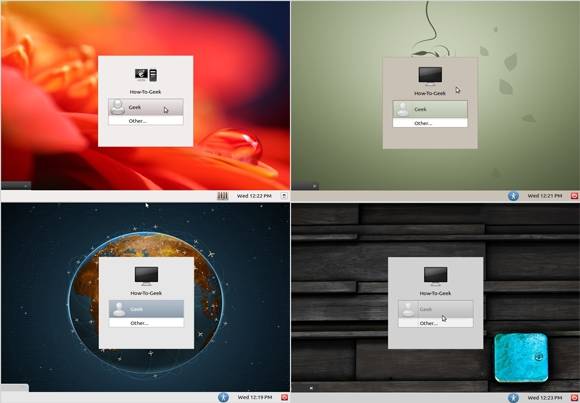Select Geek user on Earth globe login screen
The image size is (580, 403).
[x=146, y=309]
